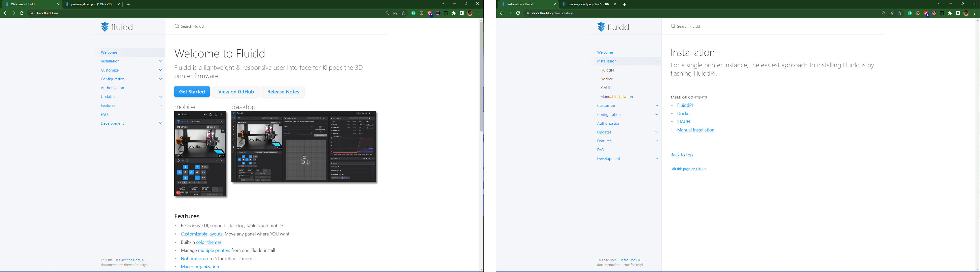Expand Configuration chevron in right window sidebar
The image size is (980, 272).
click(x=657, y=115)
